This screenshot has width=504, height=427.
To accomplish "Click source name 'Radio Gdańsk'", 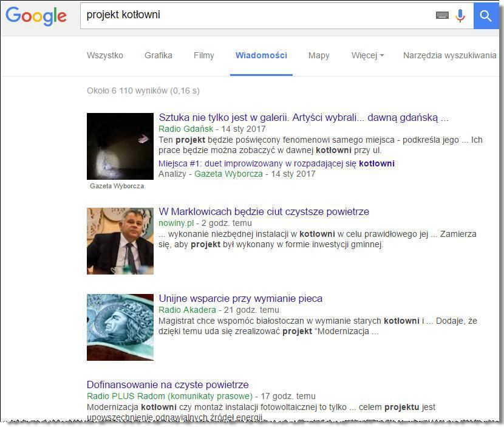I will [x=186, y=129].
